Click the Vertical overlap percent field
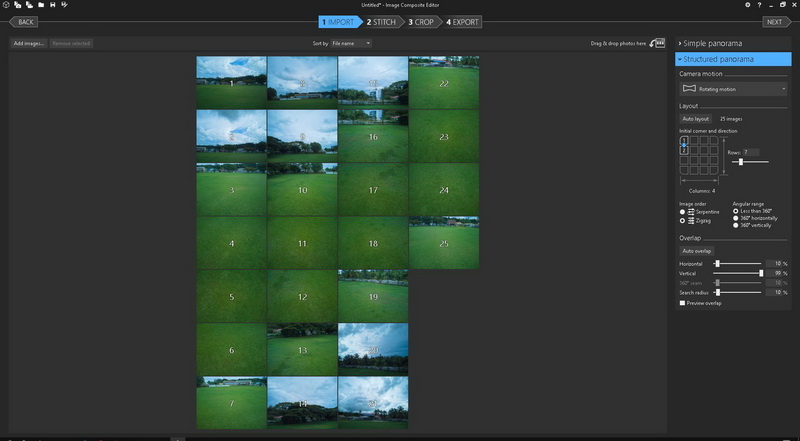The image size is (800, 441). [x=774, y=274]
